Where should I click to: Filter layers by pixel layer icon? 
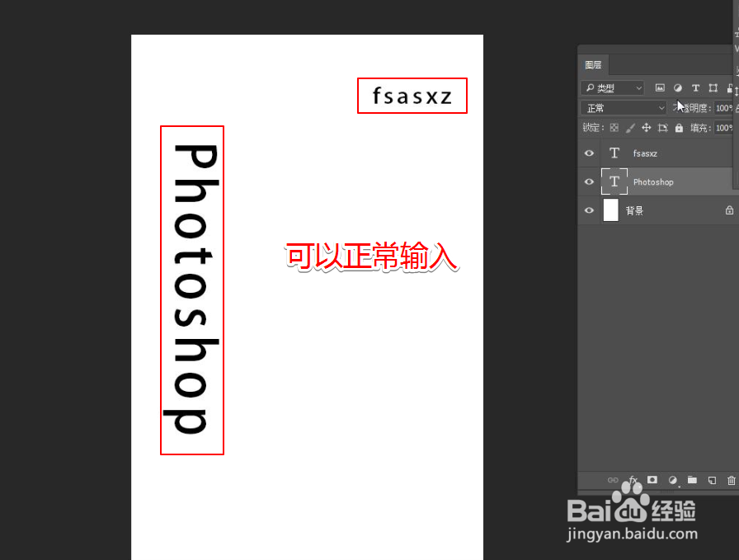coord(660,87)
